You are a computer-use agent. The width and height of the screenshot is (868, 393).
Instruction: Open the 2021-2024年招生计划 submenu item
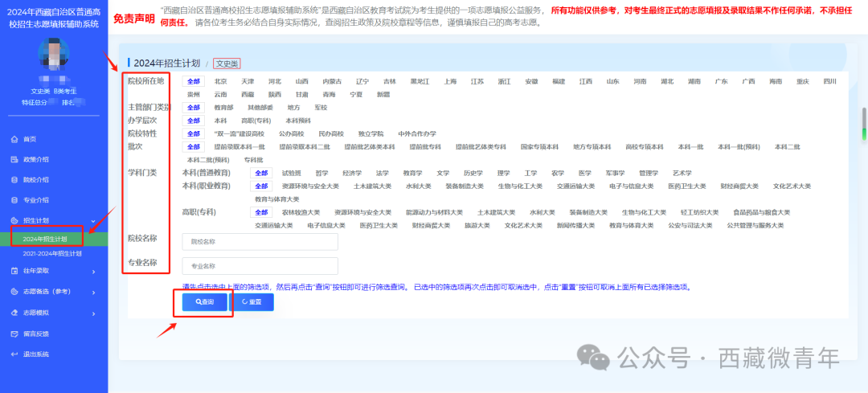click(x=53, y=253)
